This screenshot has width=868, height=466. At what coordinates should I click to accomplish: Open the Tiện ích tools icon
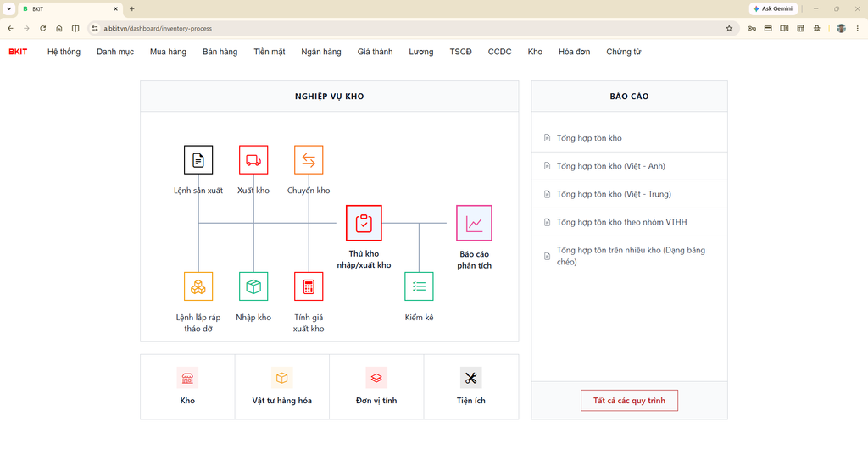(471, 378)
